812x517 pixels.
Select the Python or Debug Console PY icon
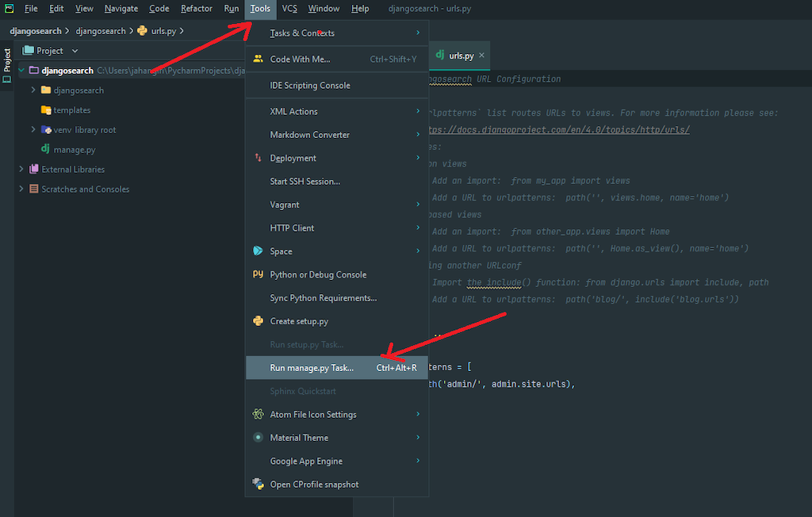pos(257,274)
